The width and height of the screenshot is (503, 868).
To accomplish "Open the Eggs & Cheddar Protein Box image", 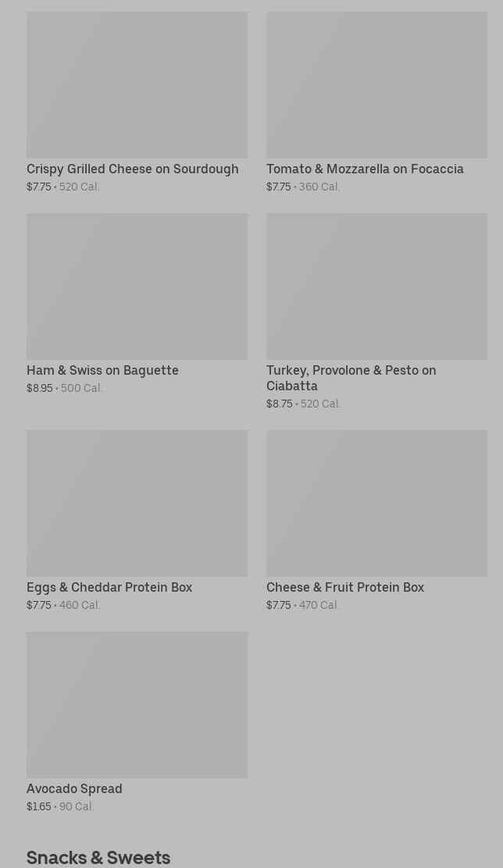I will 137,503.
